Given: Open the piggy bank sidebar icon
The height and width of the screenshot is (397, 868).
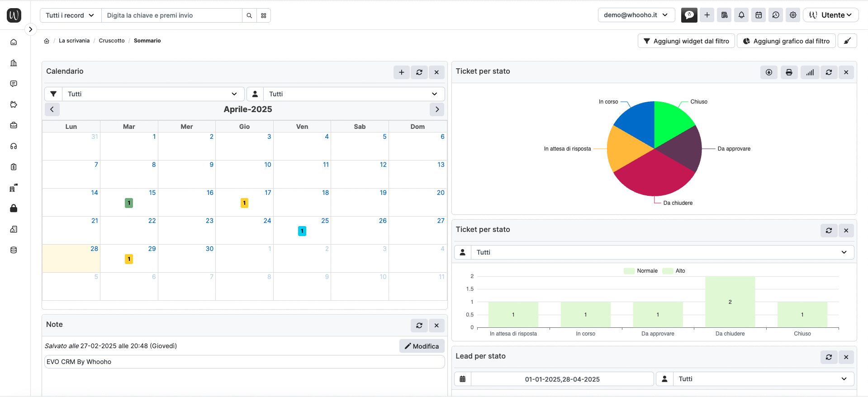Looking at the screenshot, I should (x=14, y=104).
